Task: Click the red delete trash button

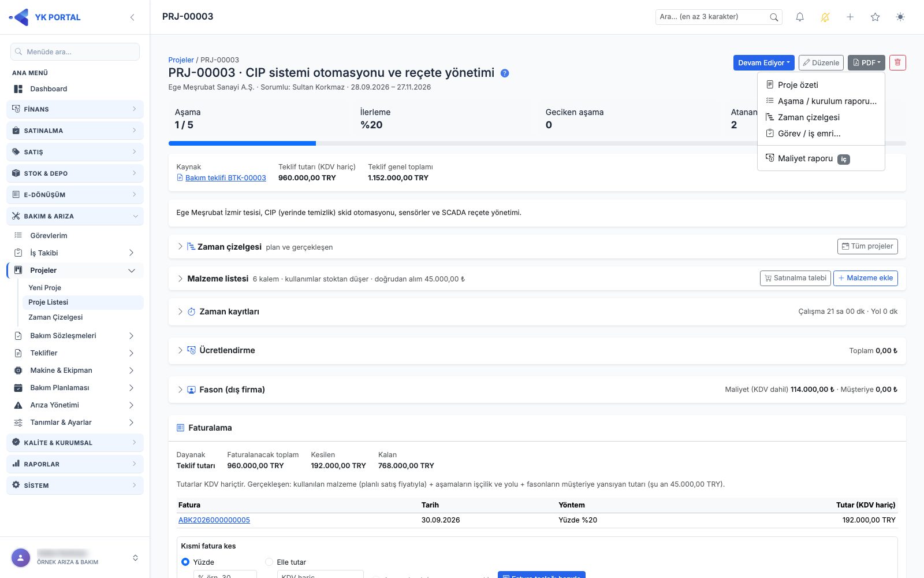Action: (x=897, y=62)
